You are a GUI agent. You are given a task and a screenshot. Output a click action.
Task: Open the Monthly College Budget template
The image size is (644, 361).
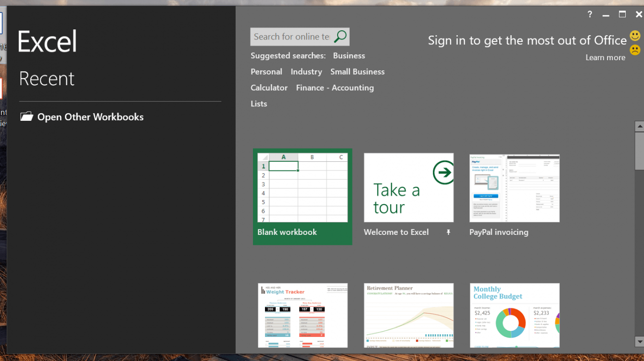(515, 315)
